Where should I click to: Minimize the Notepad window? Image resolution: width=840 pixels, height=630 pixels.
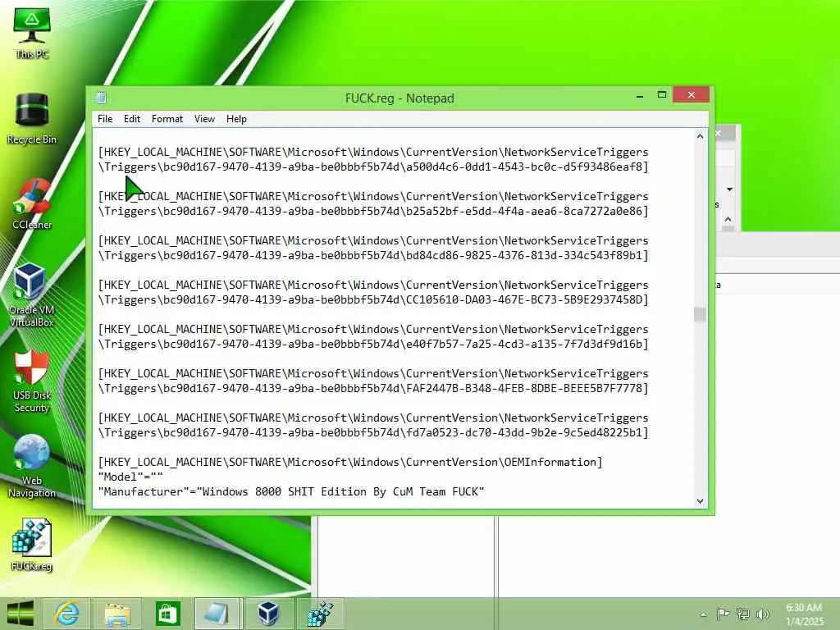[x=640, y=95]
